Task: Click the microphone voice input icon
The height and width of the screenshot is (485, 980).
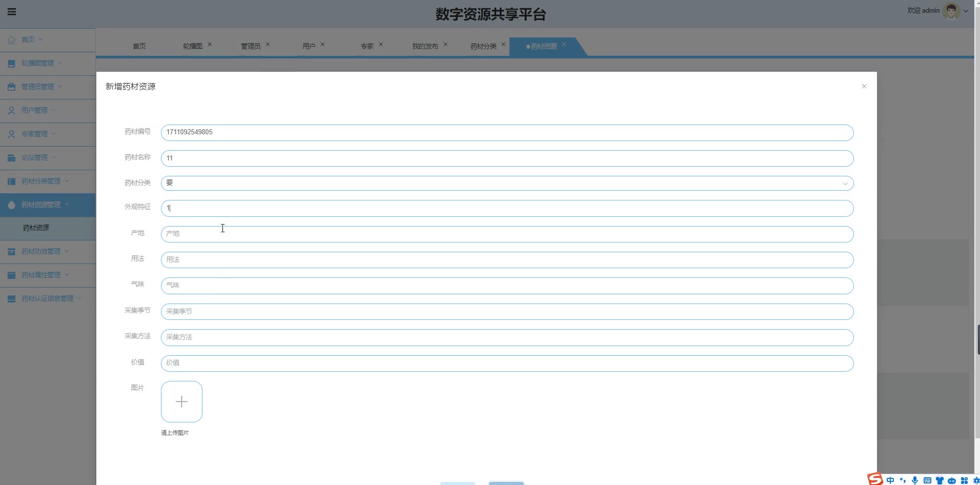Action: pyautogui.click(x=915, y=480)
